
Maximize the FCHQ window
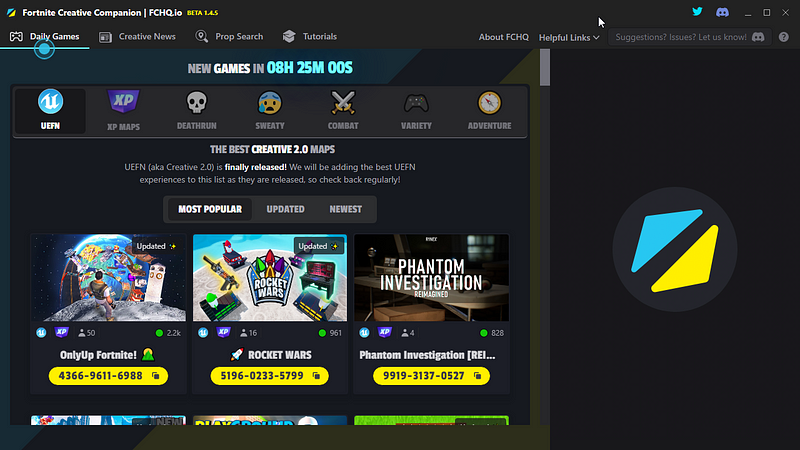(x=766, y=12)
